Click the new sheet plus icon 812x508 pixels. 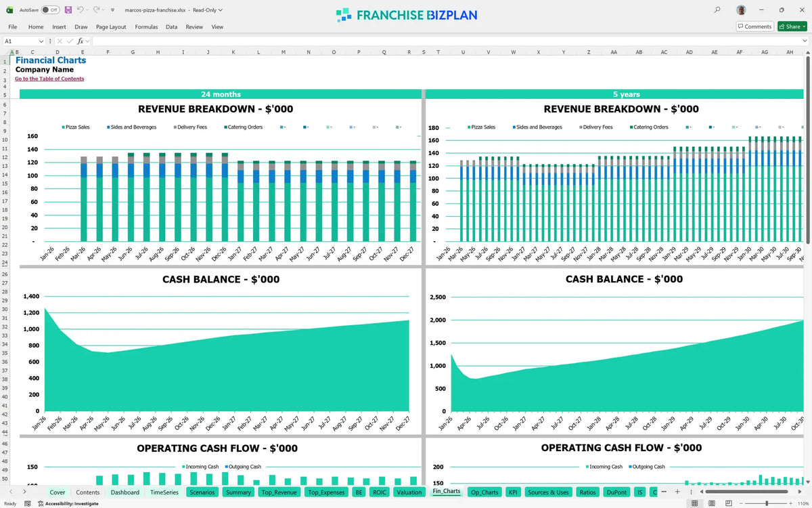(x=677, y=492)
